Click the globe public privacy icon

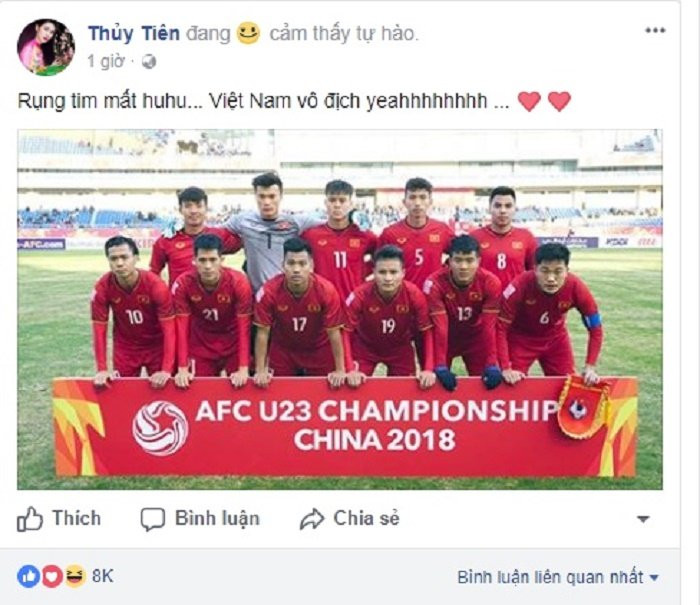pos(149,62)
